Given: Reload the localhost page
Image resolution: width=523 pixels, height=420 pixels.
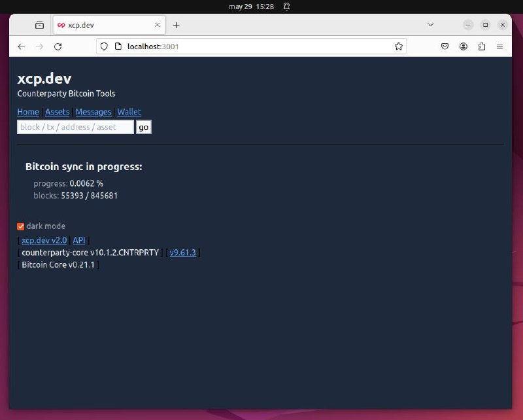Looking at the screenshot, I should click(58, 46).
